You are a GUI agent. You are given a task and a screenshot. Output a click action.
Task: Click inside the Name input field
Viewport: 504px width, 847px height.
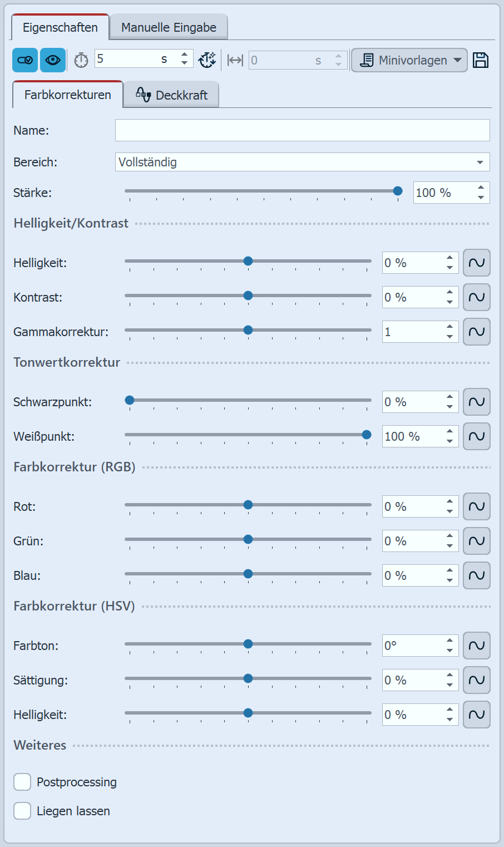(x=302, y=130)
